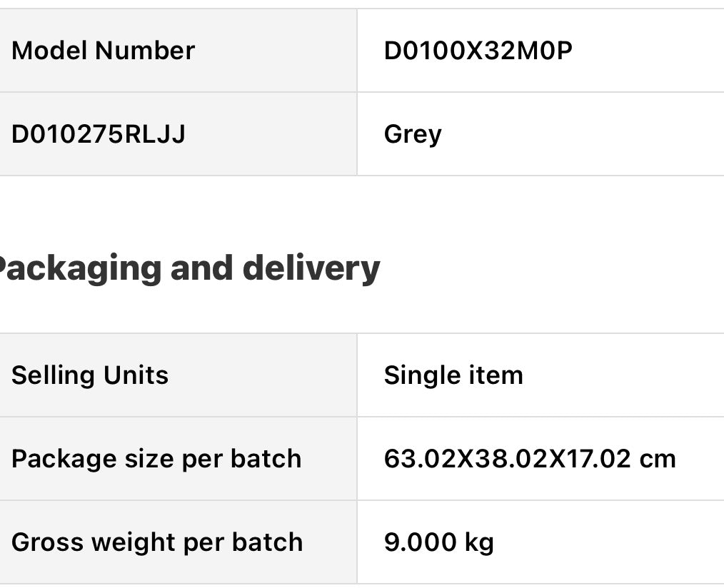Click the Gross weight per batch label
The image size is (724, 588).
[157, 542]
